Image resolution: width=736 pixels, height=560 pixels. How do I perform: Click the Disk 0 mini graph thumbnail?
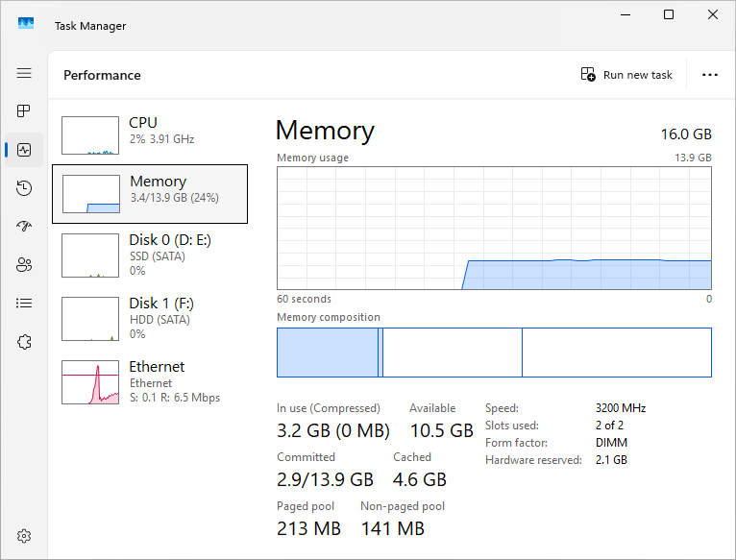90,256
